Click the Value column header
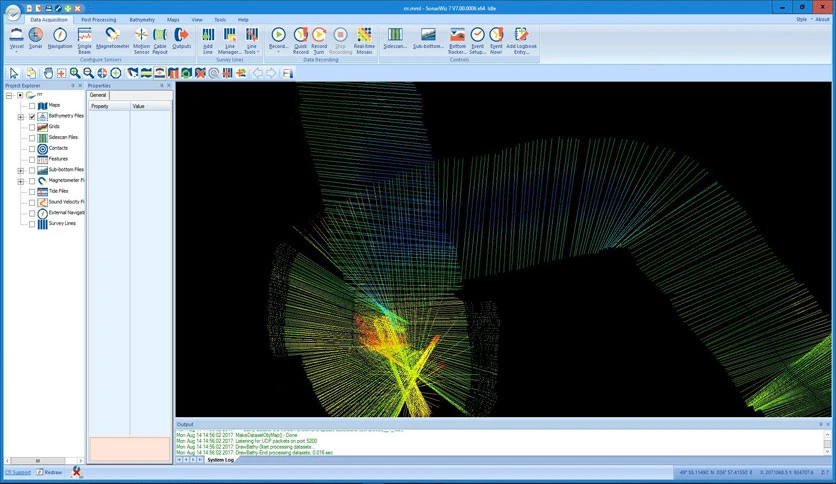 [x=151, y=106]
